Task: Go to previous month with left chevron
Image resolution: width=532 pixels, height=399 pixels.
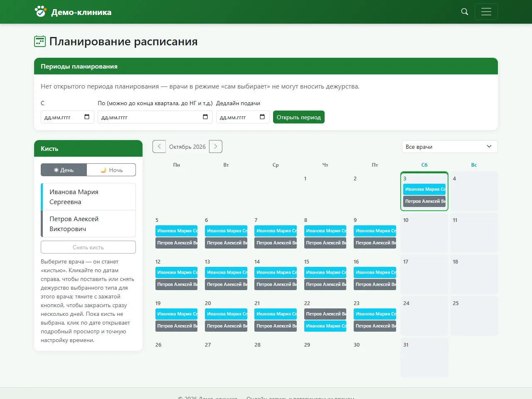Action: pyautogui.click(x=159, y=146)
